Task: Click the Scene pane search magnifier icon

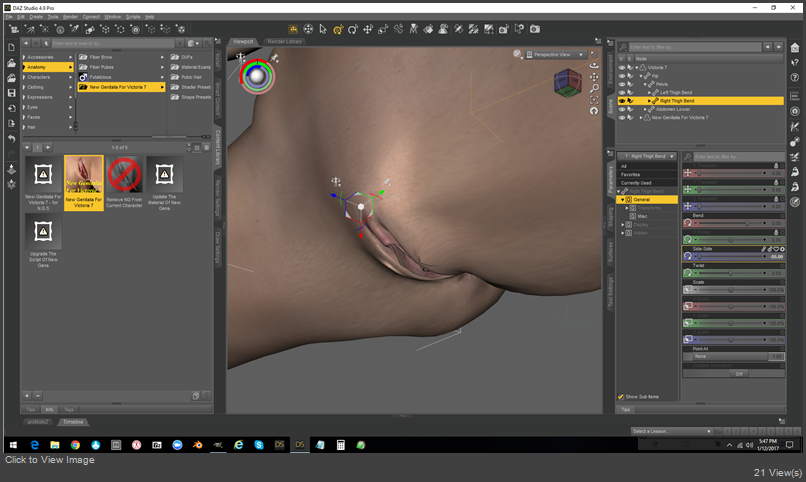Action: click(623, 47)
